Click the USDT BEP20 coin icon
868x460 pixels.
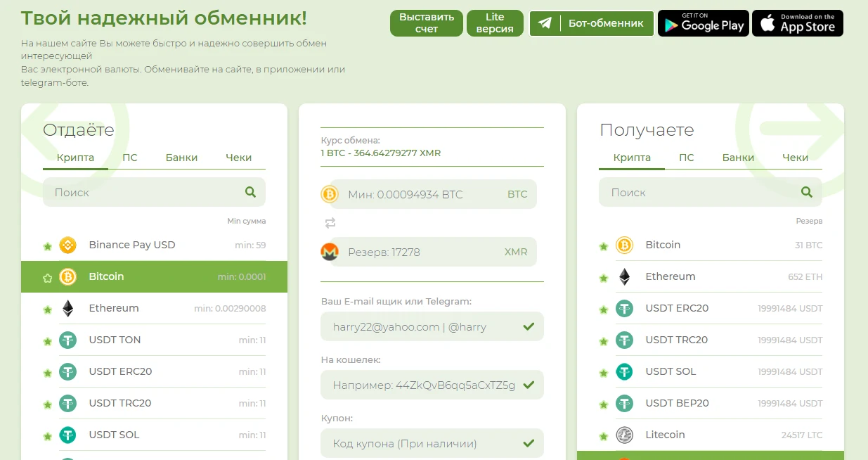click(624, 403)
